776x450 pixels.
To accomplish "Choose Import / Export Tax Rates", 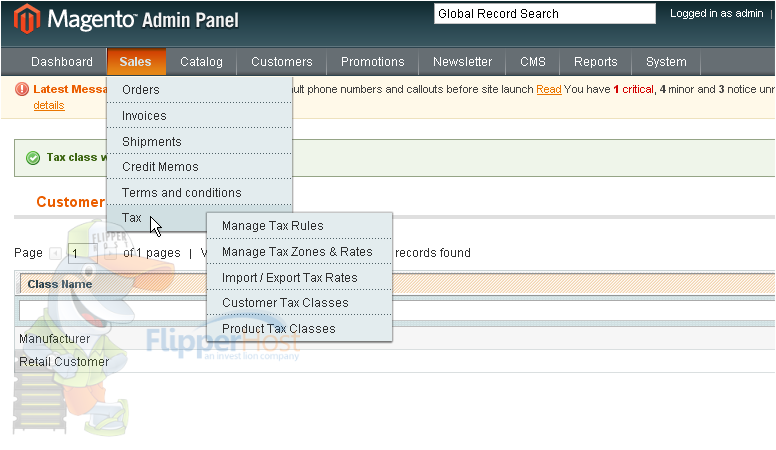I will [x=299, y=278].
